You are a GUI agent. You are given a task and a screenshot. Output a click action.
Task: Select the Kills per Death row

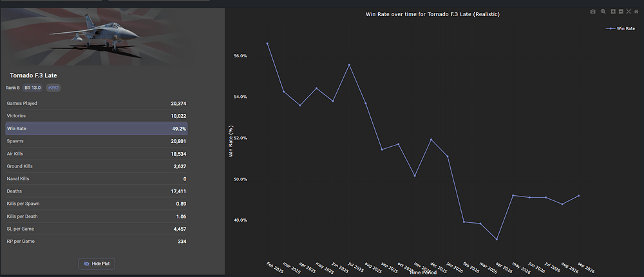point(97,216)
